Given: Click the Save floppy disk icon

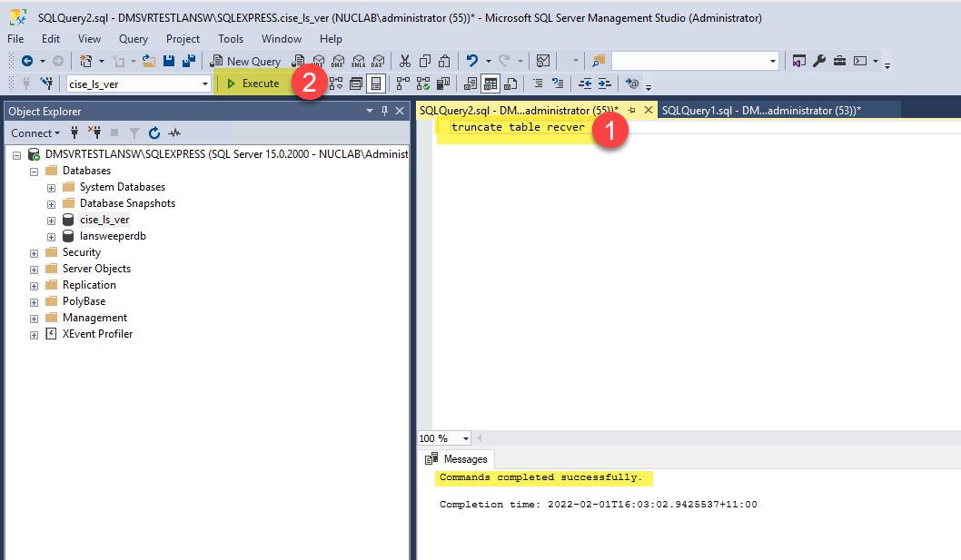Looking at the screenshot, I should (x=169, y=61).
